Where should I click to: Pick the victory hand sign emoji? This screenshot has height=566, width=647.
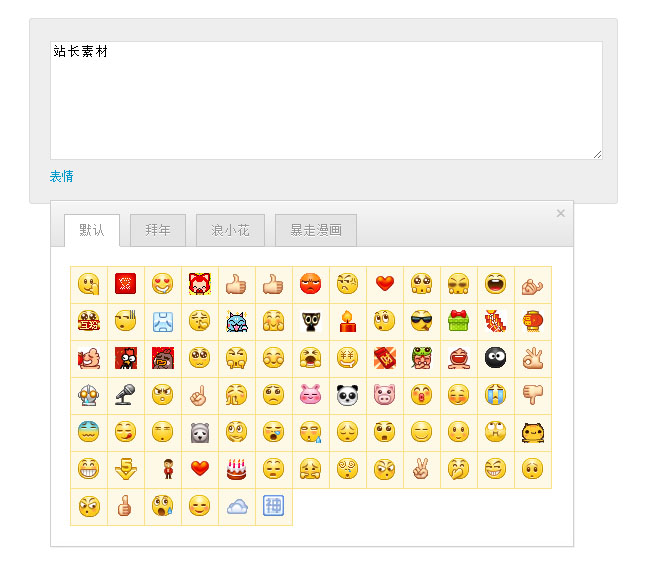point(421,469)
